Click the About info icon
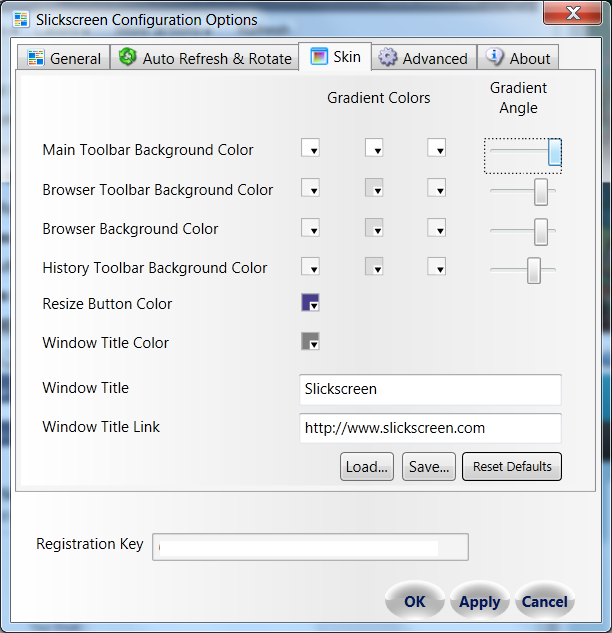This screenshot has height=633, width=612. pyautogui.click(x=494, y=57)
